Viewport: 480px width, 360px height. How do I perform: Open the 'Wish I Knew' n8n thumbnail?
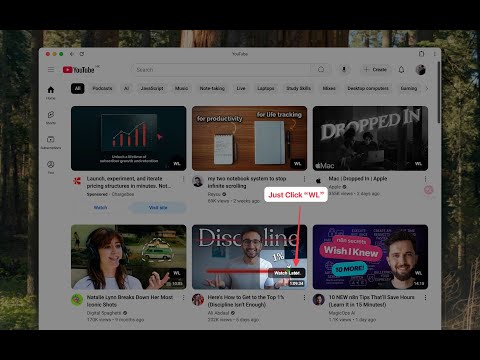click(370, 257)
